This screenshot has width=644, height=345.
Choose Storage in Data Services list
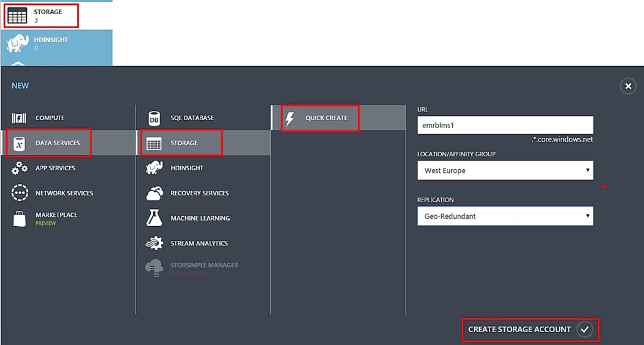[x=203, y=143]
